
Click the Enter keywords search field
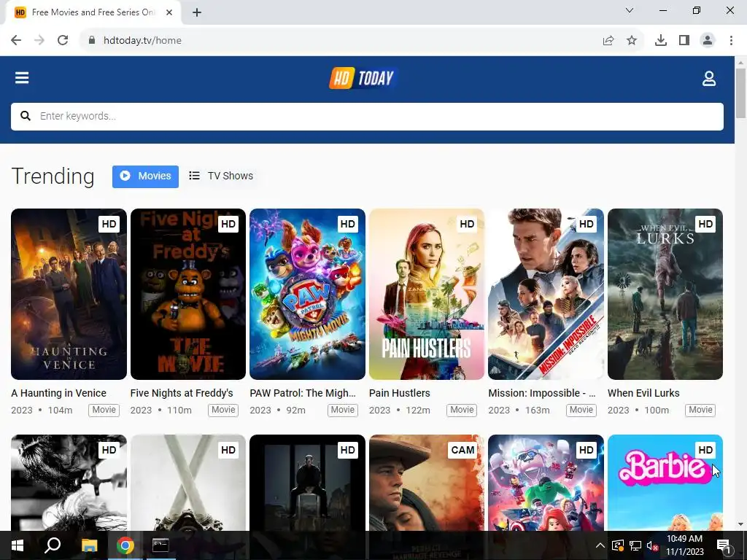(x=367, y=116)
